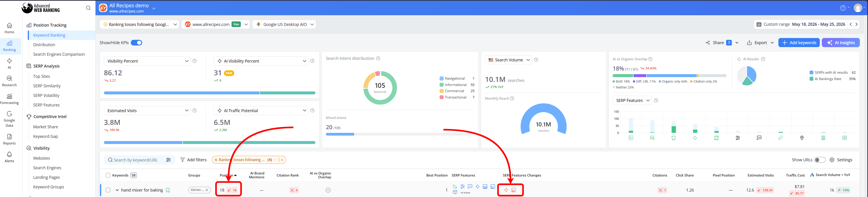Open AI Insights
Image resolution: width=868 pixels, height=197 pixels.
841,43
